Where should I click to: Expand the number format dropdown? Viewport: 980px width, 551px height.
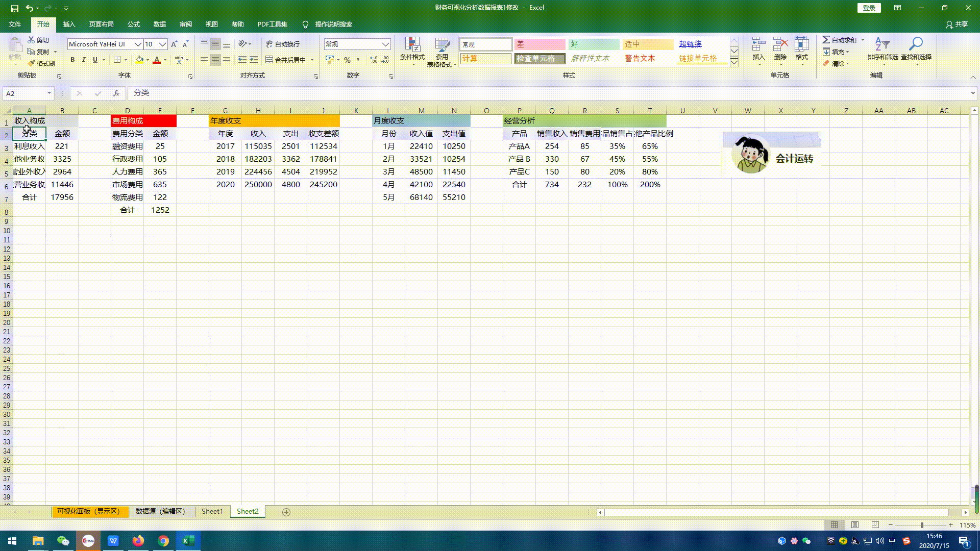point(385,44)
